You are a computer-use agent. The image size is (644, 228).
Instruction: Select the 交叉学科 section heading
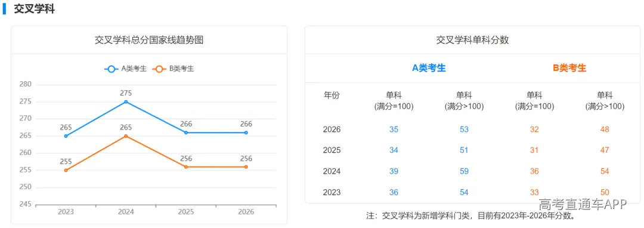tap(34, 9)
